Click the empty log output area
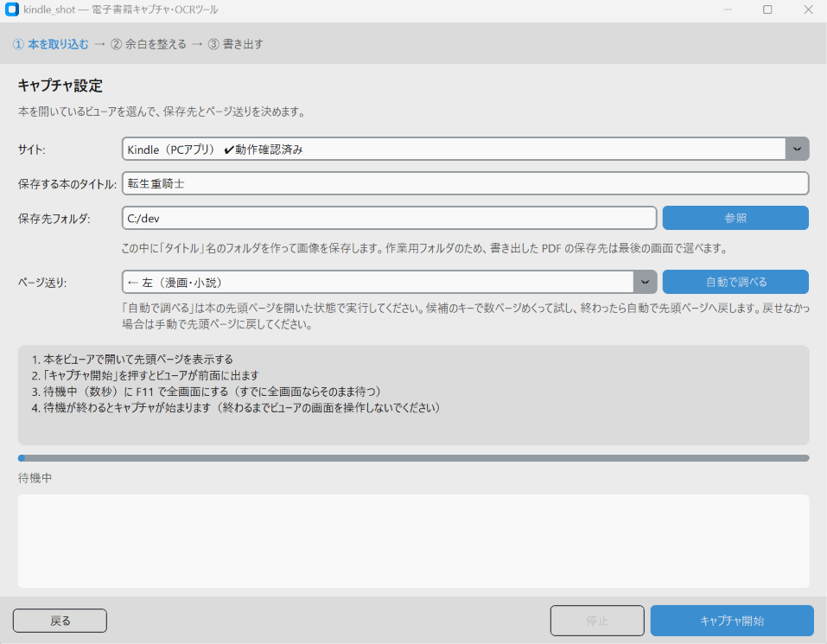The height and width of the screenshot is (644, 827). 413,541
